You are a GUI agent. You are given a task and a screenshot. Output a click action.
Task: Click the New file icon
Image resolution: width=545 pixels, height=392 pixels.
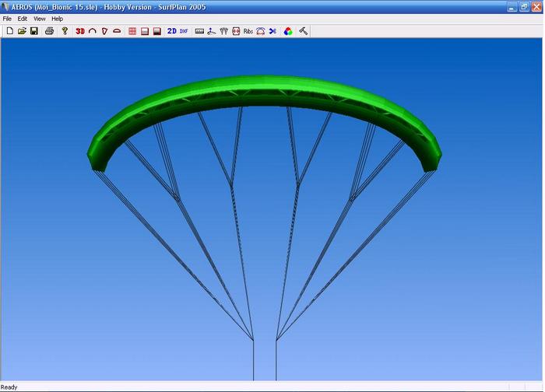9,31
